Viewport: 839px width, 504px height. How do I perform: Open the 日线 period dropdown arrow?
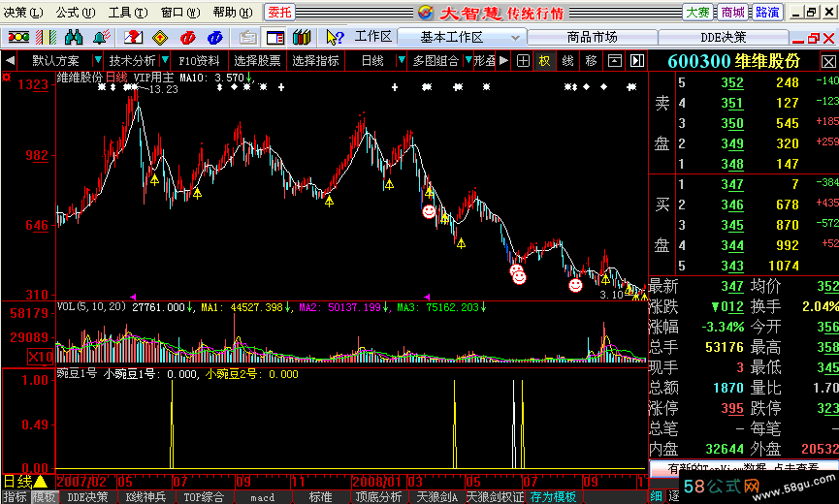[401, 60]
